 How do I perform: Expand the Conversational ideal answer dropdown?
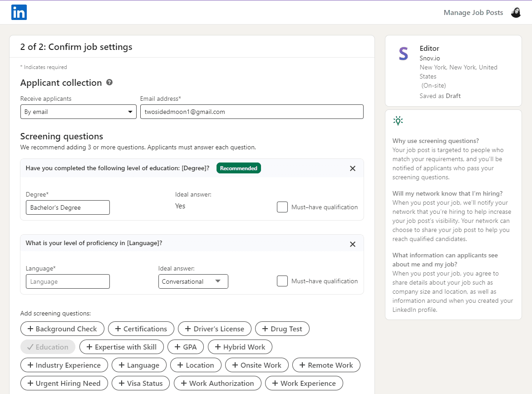tap(193, 281)
